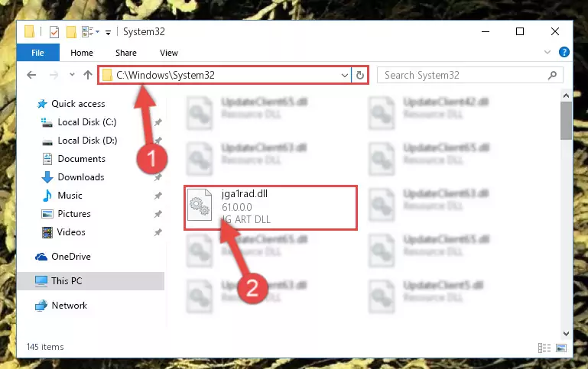Open the recent locations dropdown arrow
The height and width of the screenshot is (369, 588).
(72, 75)
